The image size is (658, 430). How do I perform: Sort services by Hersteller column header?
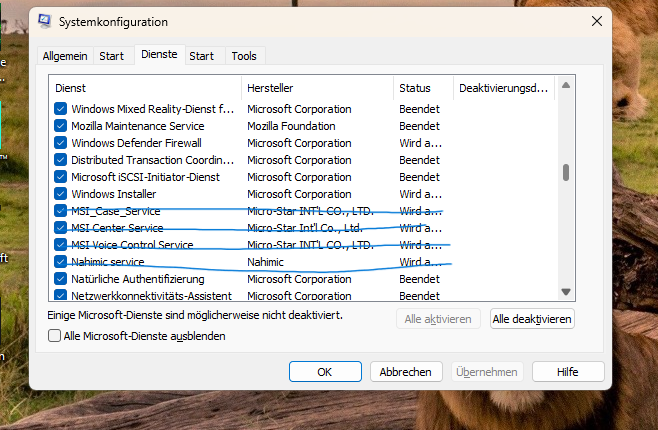point(316,88)
